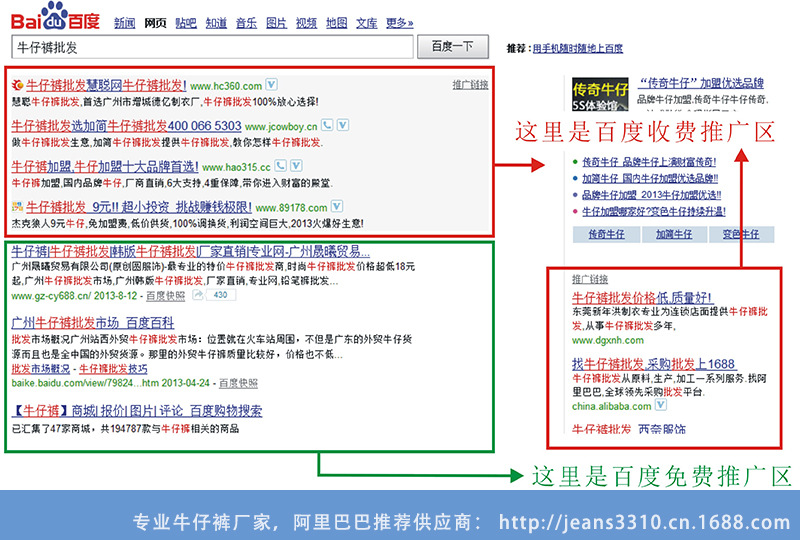
Task: Click the V badge next to china.alibaba.com
Action: (661, 405)
